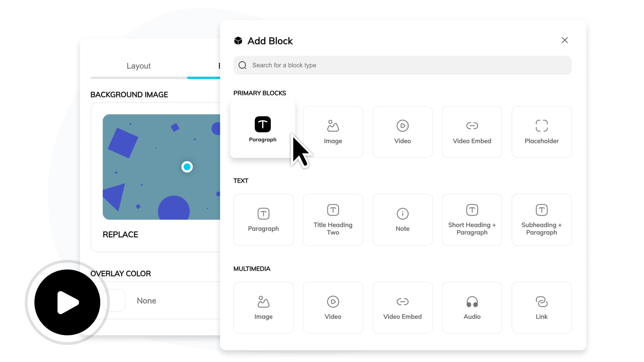Insert a Placeholder block

(x=541, y=132)
